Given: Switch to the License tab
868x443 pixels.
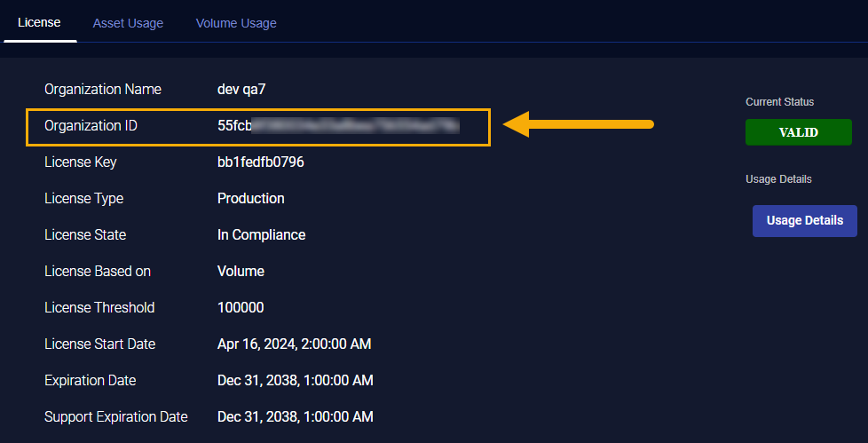Looking at the screenshot, I should [x=39, y=22].
